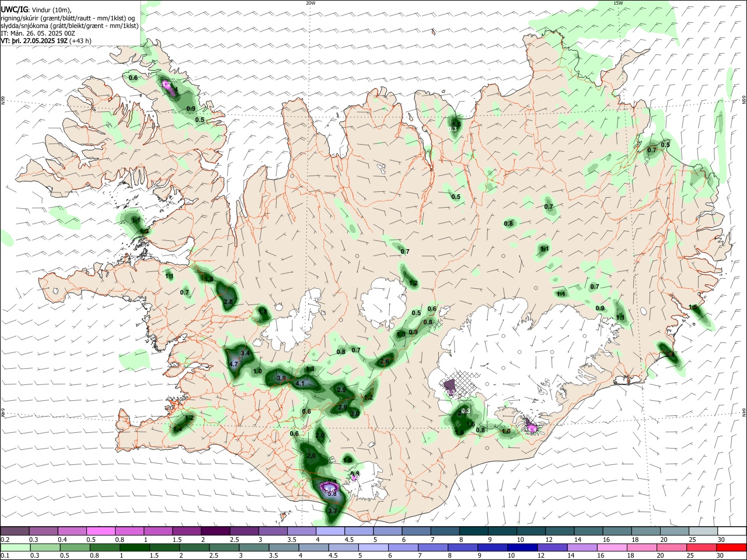Select the dark purple swatch at 2, upper scale
747x560 pixels.
(215, 531)
